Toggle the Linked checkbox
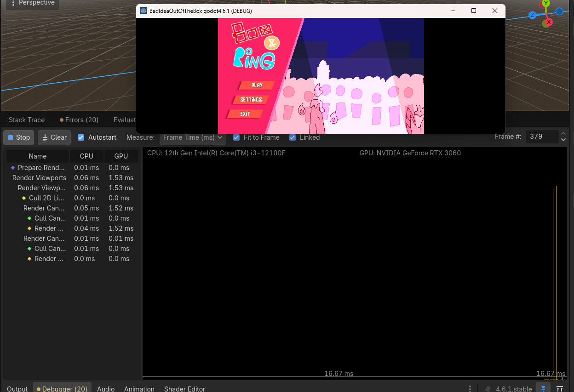Image resolution: width=574 pixels, height=392 pixels. pos(293,137)
